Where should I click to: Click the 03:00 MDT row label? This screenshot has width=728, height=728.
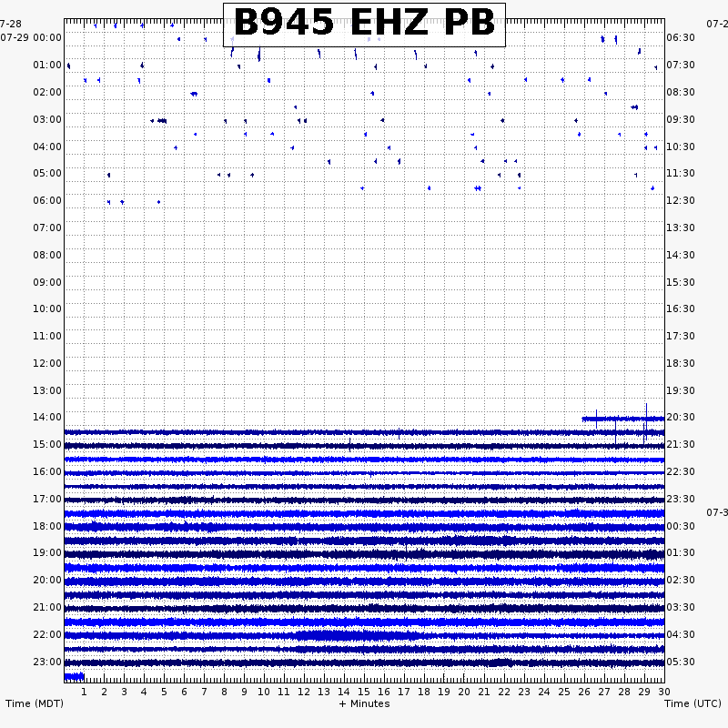pyautogui.click(x=47, y=120)
